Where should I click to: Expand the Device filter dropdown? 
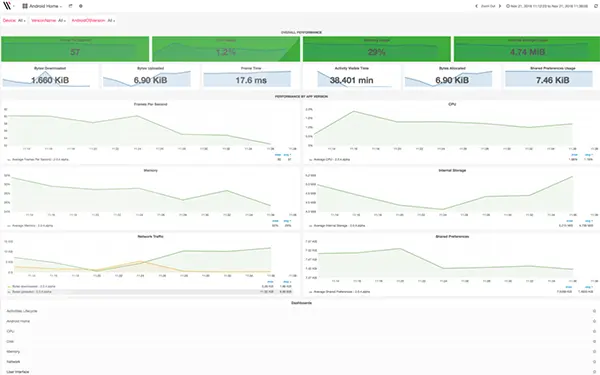tap(14, 20)
